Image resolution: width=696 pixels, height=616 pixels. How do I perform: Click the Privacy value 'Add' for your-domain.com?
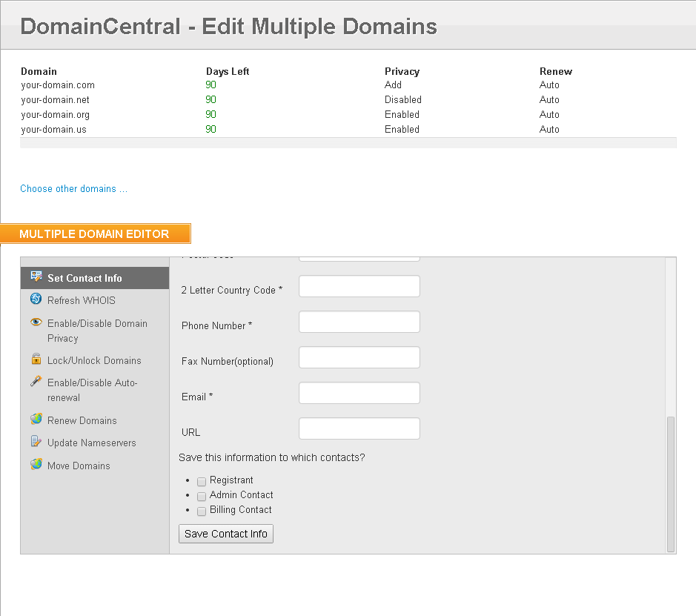coord(394,85)
